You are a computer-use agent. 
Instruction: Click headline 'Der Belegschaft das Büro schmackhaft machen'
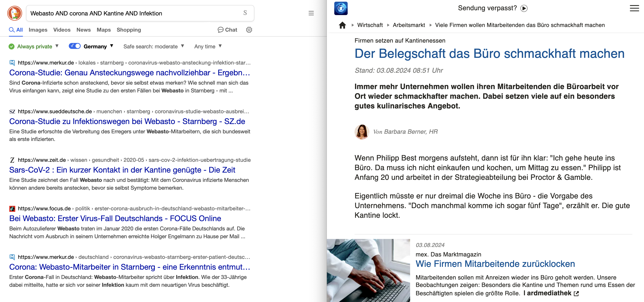point(490,54)
